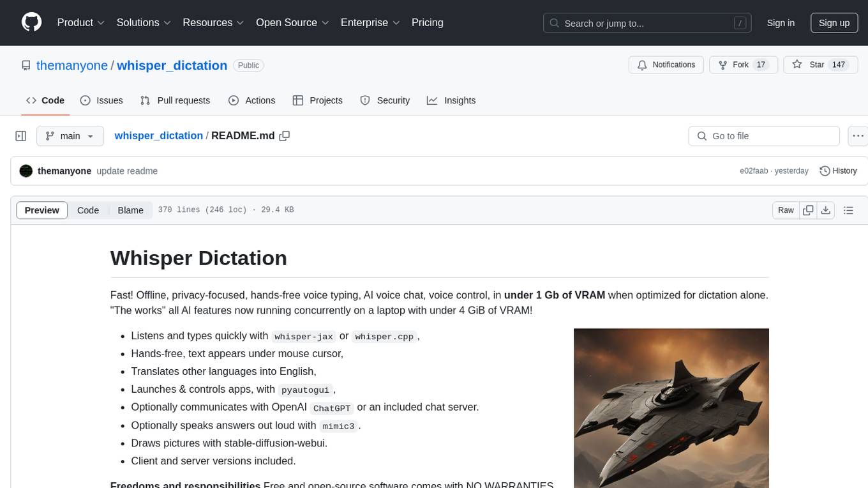The height and width of the screenshot is (488, 868).
Task: Switch to the Security tab
Action: pyautogui.click(x=385, y=100)
